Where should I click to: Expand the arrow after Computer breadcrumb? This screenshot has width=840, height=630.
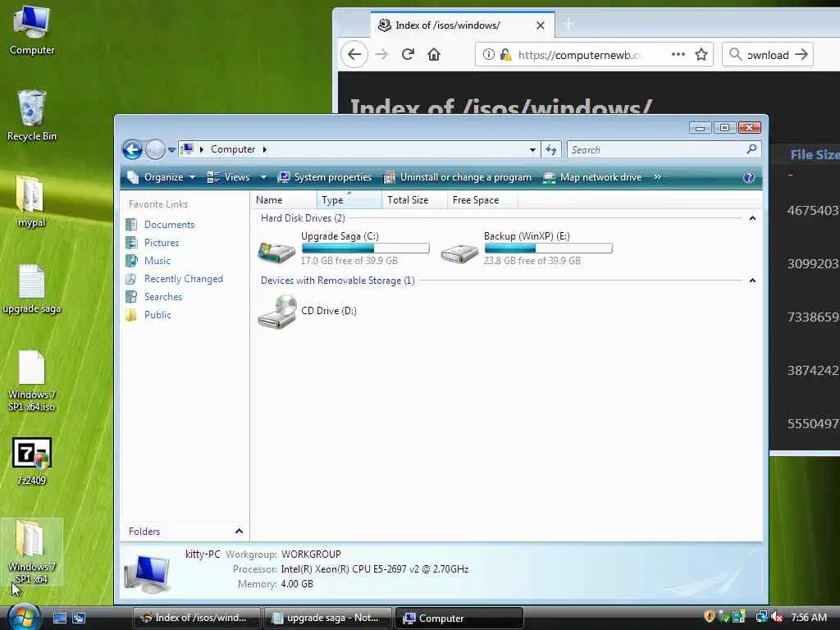coord(265,149)
